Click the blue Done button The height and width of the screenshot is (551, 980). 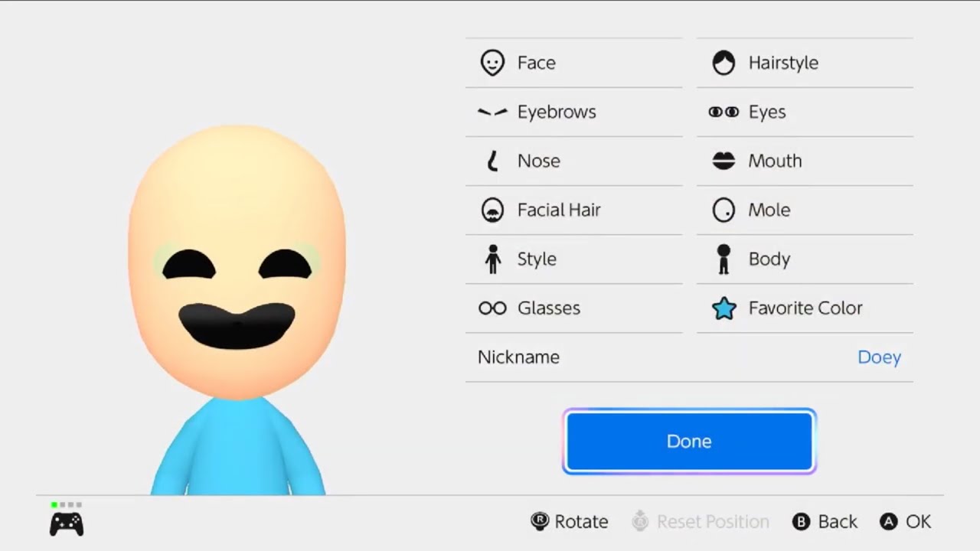coord(689,441)
